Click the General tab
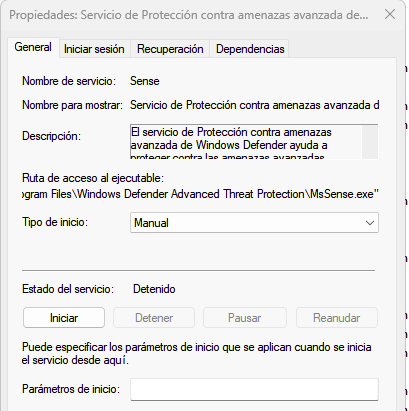 click(33, 47)
